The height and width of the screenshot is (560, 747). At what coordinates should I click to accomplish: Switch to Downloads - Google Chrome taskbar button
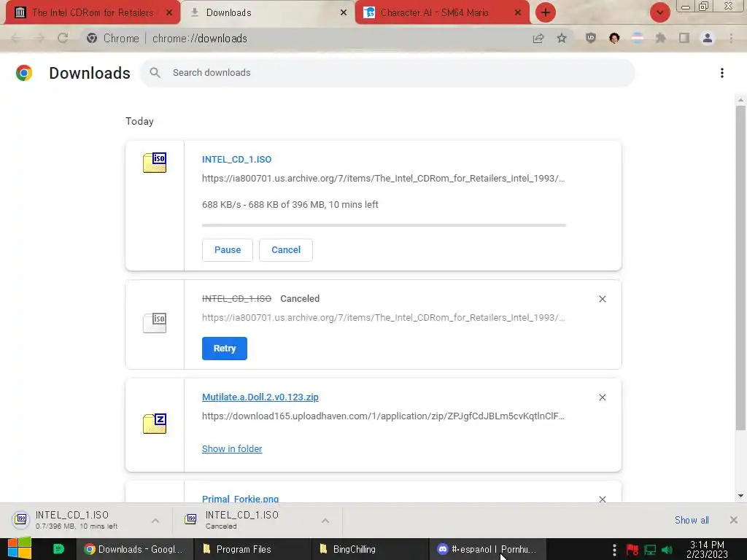134,549
